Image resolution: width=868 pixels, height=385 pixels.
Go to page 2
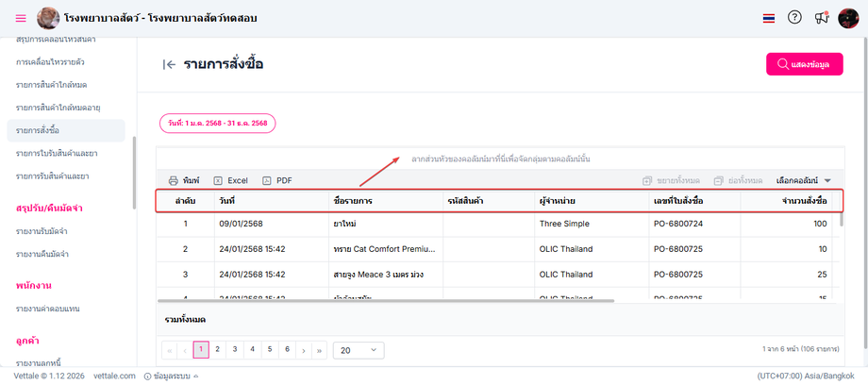pos(218,349)
